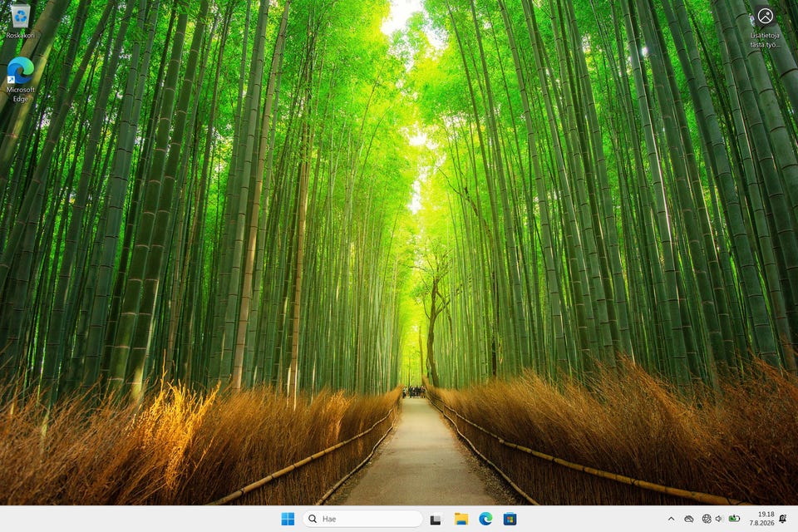Open Task View from the taskbar
This screenshot has width=798, height=532.
(436, 519)
